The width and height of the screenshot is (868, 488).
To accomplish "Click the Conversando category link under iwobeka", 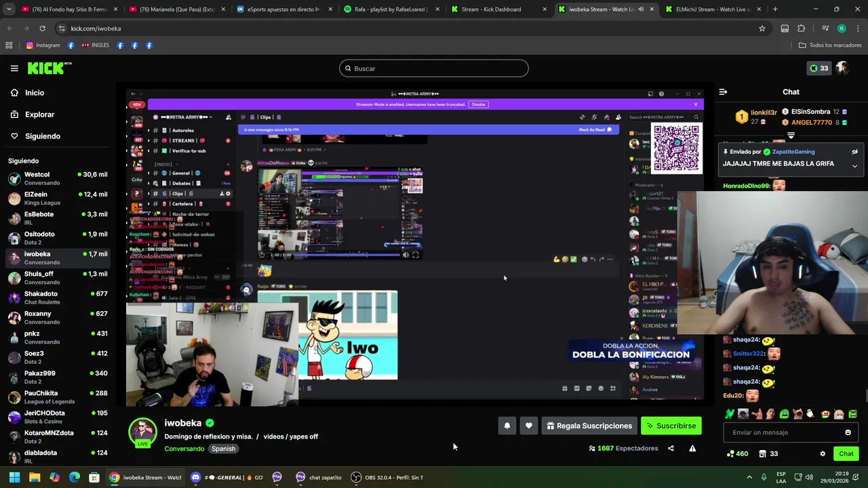I will pos(184,449).
